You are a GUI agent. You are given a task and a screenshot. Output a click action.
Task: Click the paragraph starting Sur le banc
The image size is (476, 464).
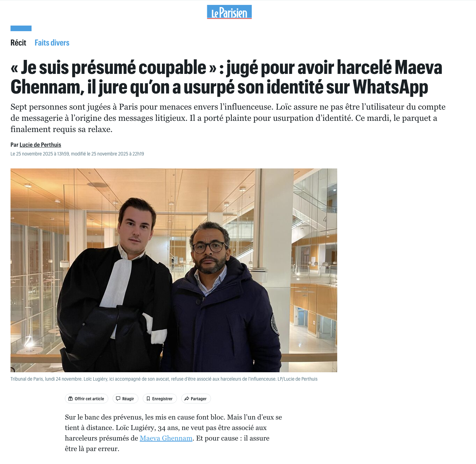(174, 433)
